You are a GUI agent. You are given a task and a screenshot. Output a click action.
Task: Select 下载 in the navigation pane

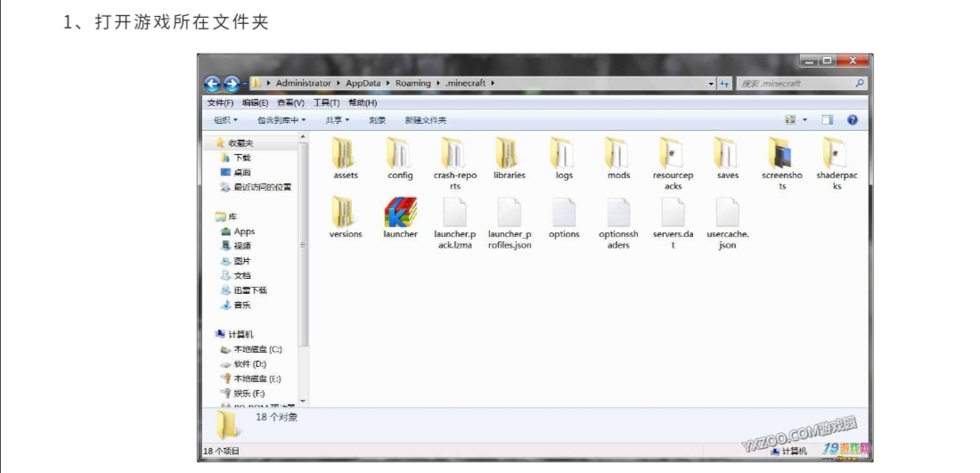tap(235, 158)
